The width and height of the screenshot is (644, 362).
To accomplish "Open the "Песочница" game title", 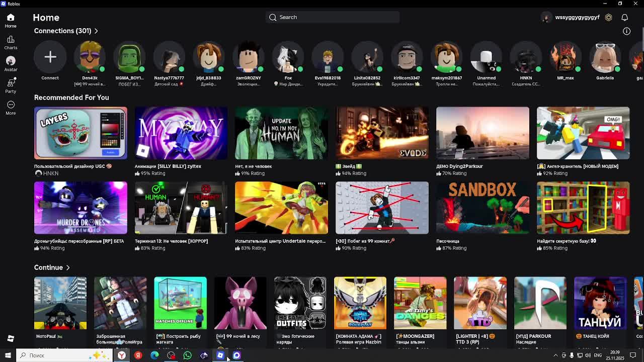I will coord(448,241).
